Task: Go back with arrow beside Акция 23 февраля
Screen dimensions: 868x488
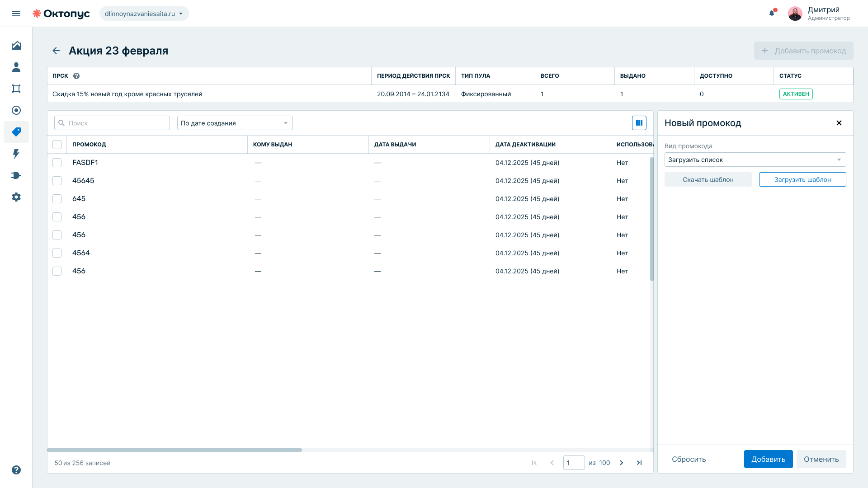Action: coord(56,51)
